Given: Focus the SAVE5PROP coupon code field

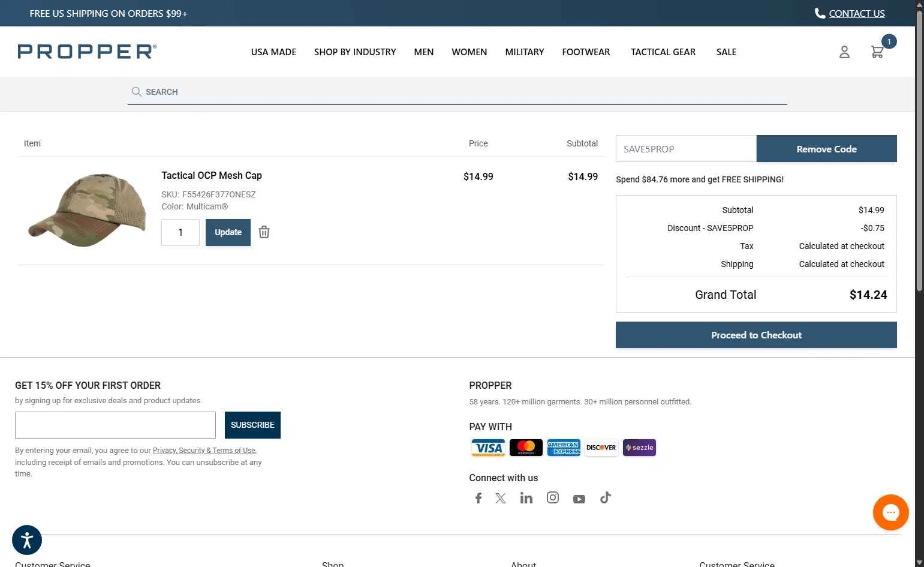Looking at the screenshot, I should coord(686,149).
